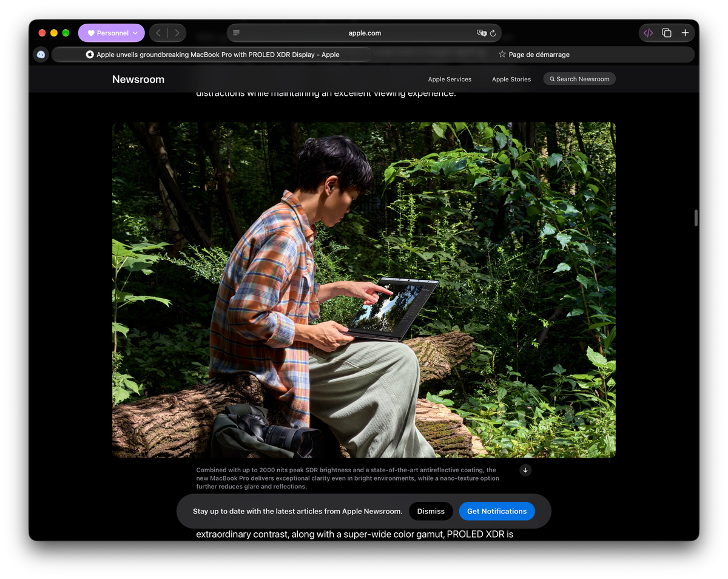The width and height of the screenshot is (728, 579).
Task: Open Apple Services in Newsroom nav
Action: click(450, 79)
